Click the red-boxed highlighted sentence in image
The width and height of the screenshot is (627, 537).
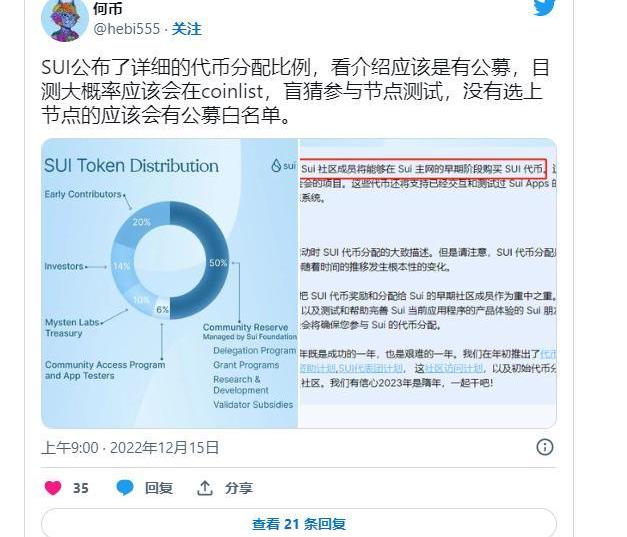[423, 168]
